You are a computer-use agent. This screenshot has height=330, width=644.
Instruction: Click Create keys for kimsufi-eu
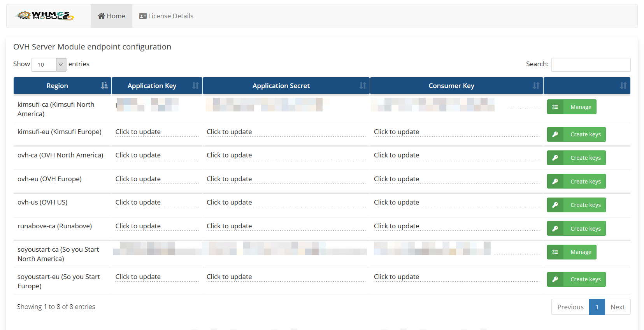(x=576, y=134)
